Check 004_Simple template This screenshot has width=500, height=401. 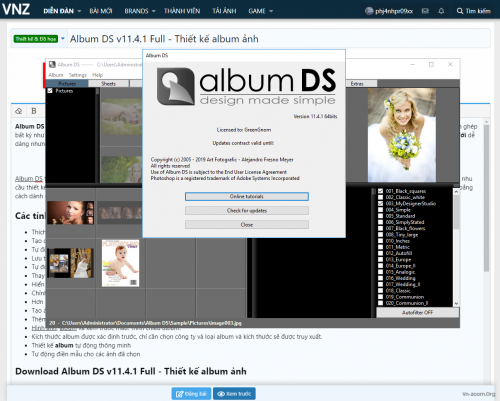coord(380,210)
